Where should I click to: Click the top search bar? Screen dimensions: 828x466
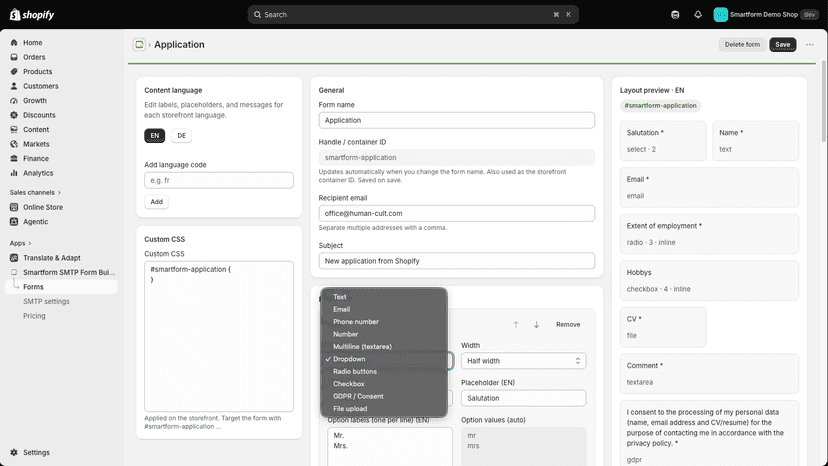coord(413,14)
